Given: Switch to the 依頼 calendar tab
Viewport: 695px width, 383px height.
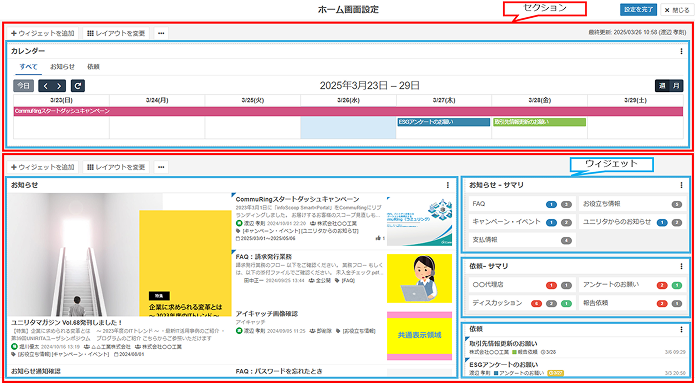Looking at the screenshot, I should (94, 67).
